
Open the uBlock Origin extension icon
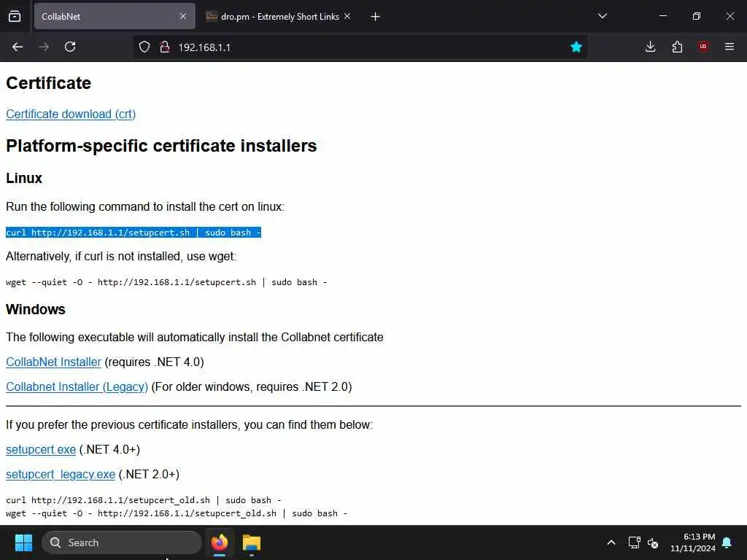[703, 47]
